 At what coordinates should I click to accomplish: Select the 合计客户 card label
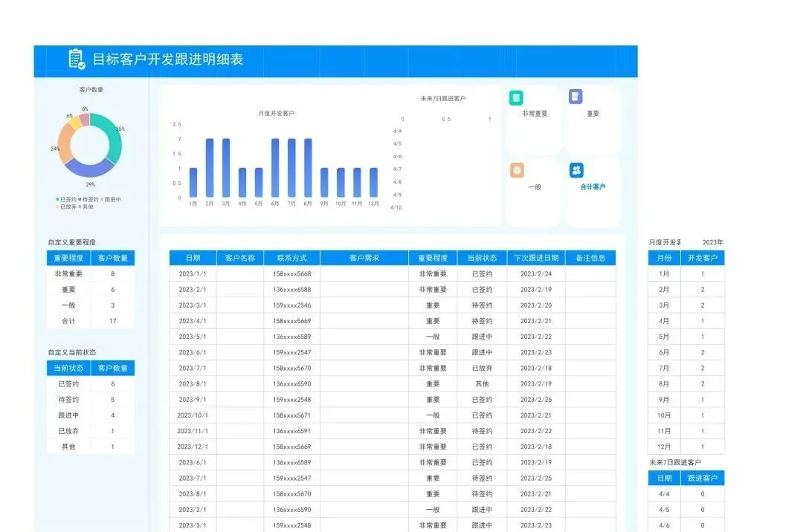coord(593,186)
